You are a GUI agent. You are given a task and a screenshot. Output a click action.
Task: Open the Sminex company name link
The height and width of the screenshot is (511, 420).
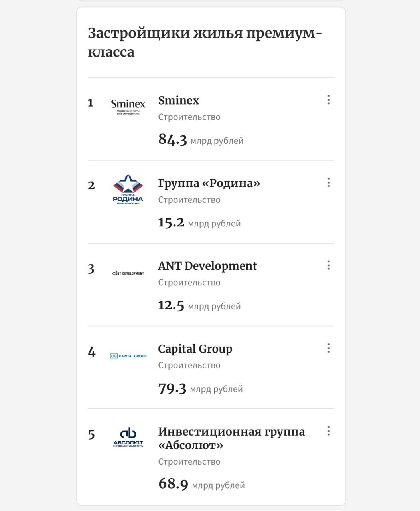pos(179,100)
